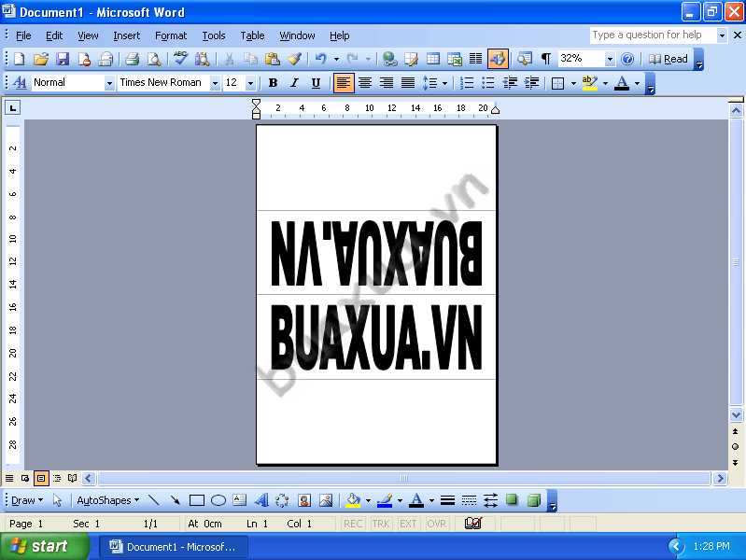Open the Line Style options
746x560 pixels.
[x=447, y=500]
